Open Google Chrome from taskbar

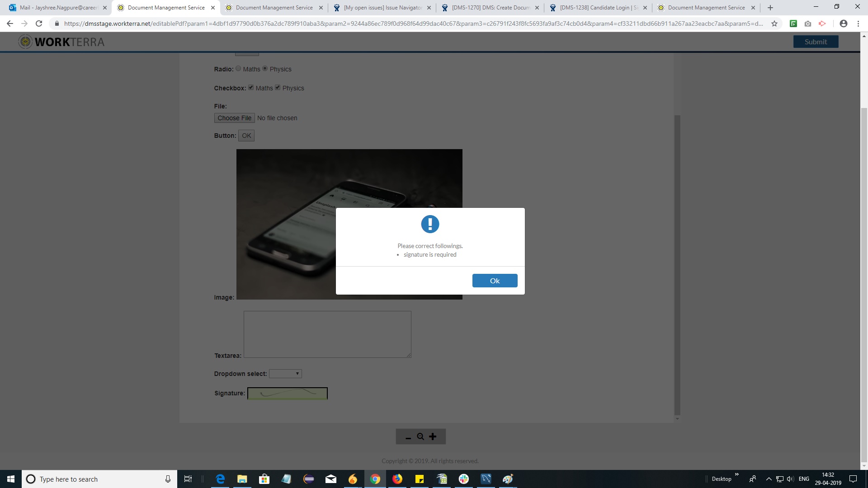pyautogui.click(x=375, y=479)
